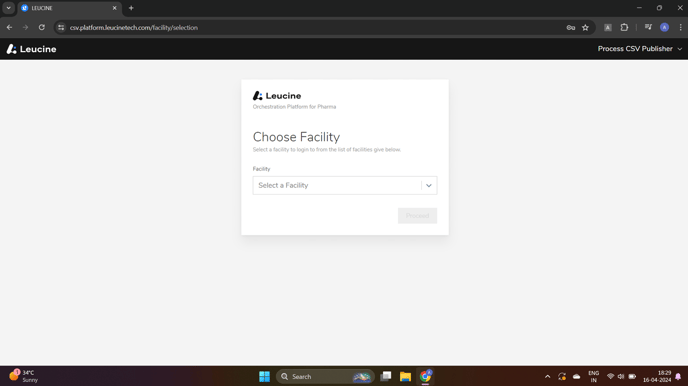This screenshot has height=386, width=688.
Task: Open the tab search dropdown arrow
Action: click(8, 8)
